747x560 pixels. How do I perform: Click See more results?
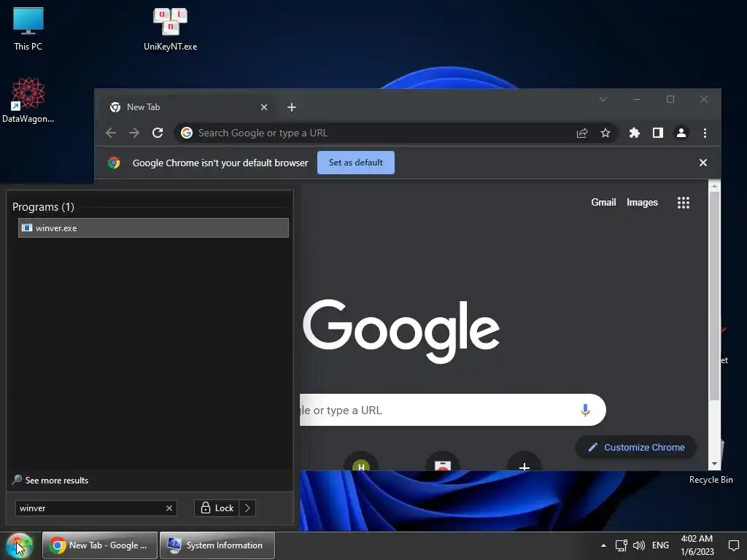50,480
